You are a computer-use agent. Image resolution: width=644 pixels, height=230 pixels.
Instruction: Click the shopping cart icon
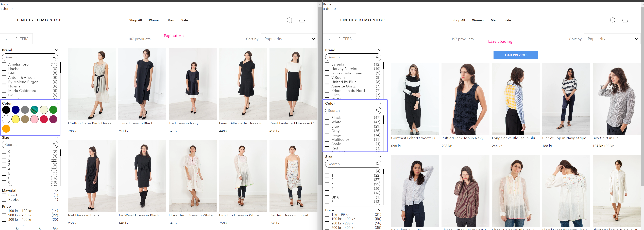pyautogui.click(x=302, y=20)
